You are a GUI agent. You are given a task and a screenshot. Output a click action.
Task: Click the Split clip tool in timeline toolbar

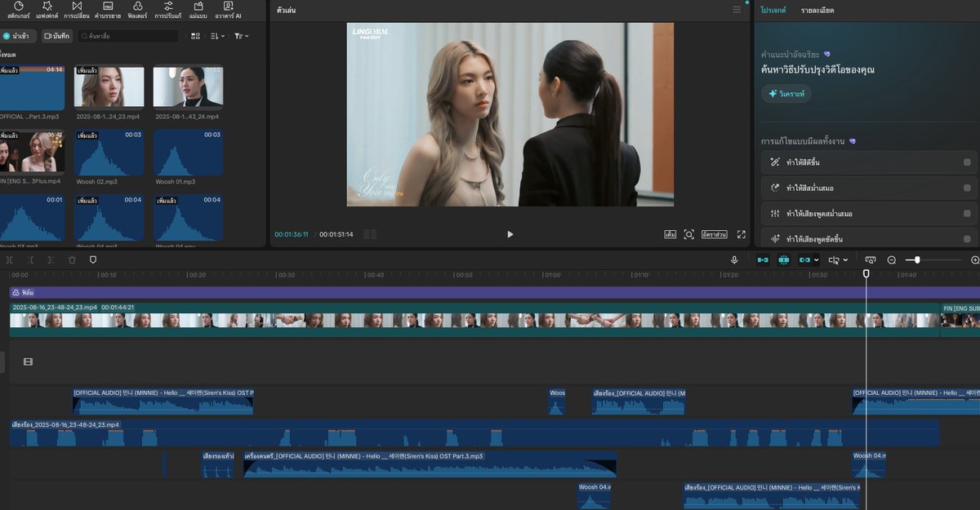tap(9, 259)
